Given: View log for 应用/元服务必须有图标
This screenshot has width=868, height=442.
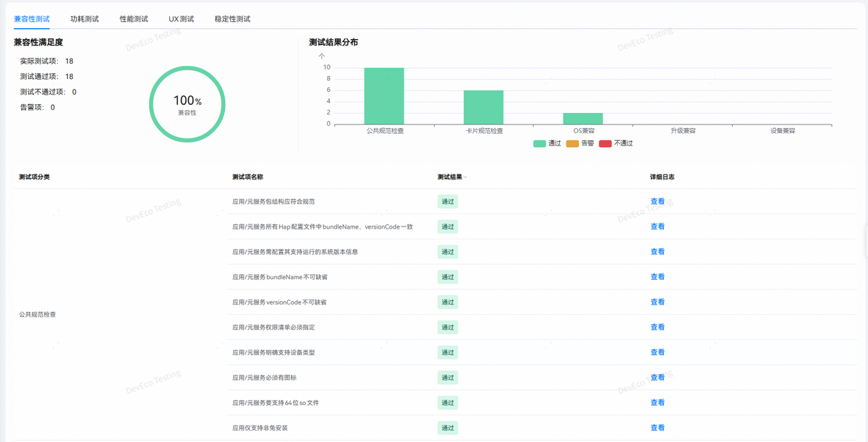Looking at the screenshot, I should 657,378.
